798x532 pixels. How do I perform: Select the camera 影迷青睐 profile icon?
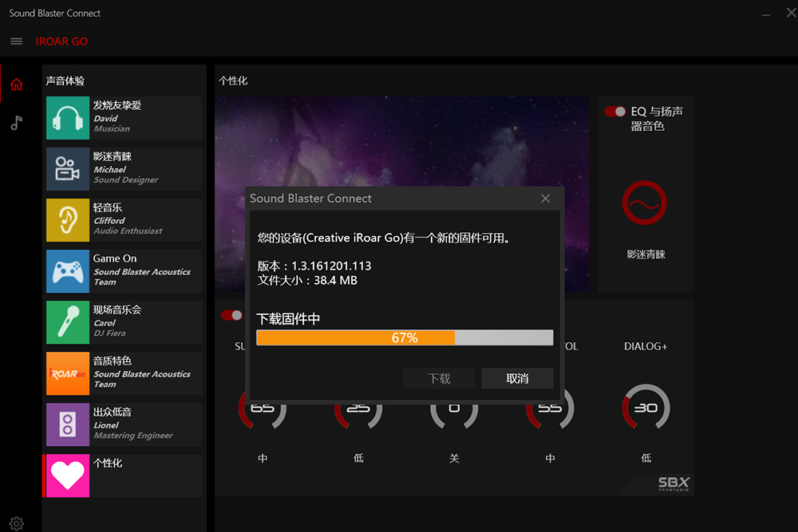point(68,169)
